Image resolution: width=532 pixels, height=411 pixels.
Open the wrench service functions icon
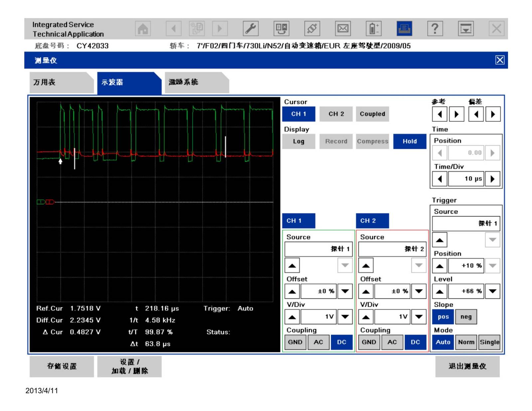coord(251,29)
